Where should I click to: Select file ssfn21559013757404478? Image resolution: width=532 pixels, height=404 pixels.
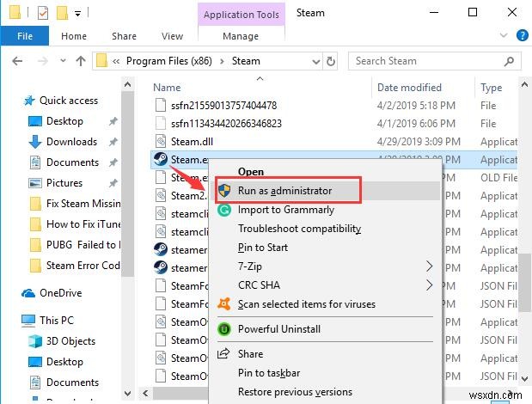(224, 106)
